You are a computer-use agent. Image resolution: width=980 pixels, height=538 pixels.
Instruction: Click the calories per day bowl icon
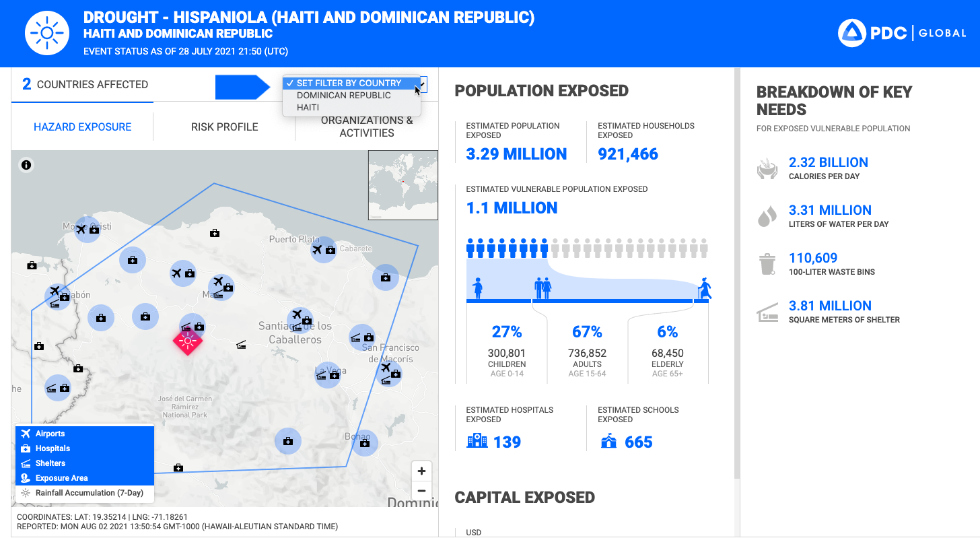[767, 169]
